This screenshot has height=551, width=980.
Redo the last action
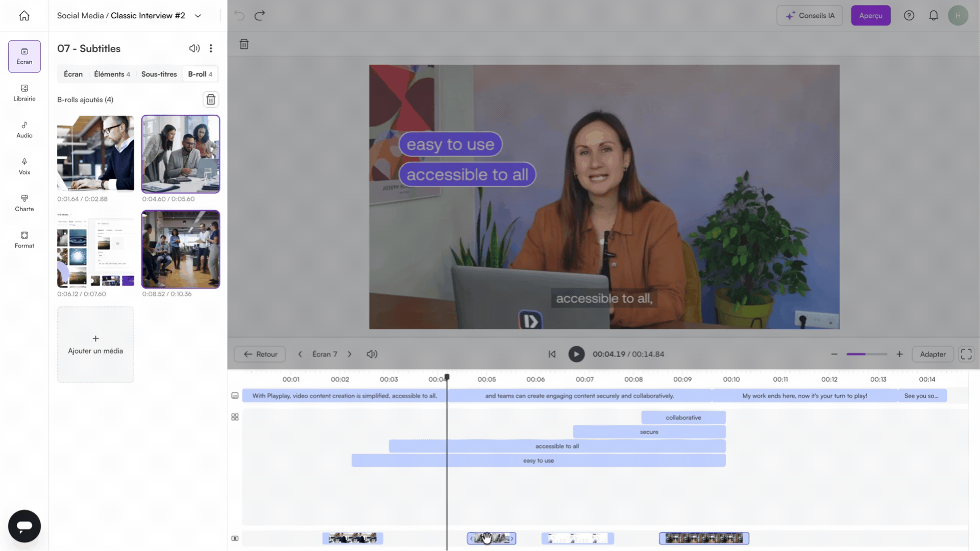coord(260,16)
